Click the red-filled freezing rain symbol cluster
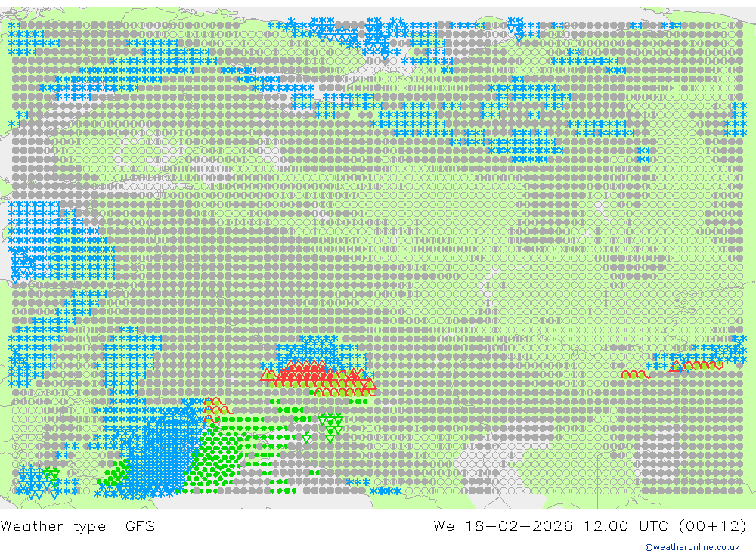Image resolution: width=756 pixels, height=554 pixels. (318, 378)
